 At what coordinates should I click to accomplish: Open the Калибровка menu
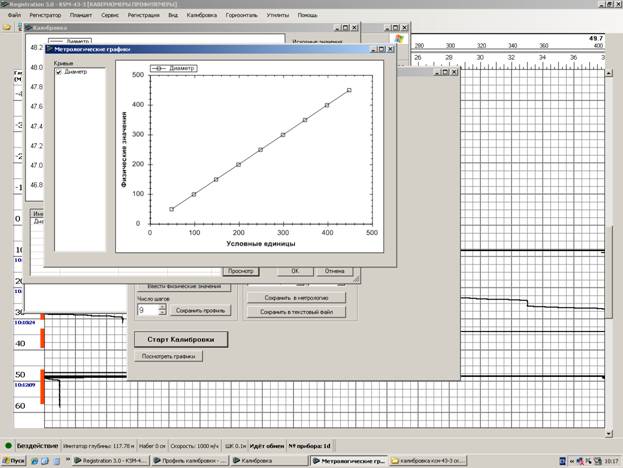point(202,15)
